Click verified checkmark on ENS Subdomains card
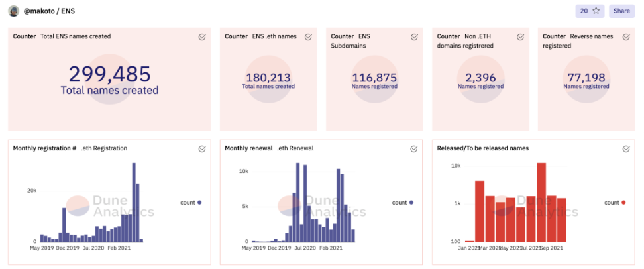The image size is (644, 269). pyautogui.click(x=414, y=37)
